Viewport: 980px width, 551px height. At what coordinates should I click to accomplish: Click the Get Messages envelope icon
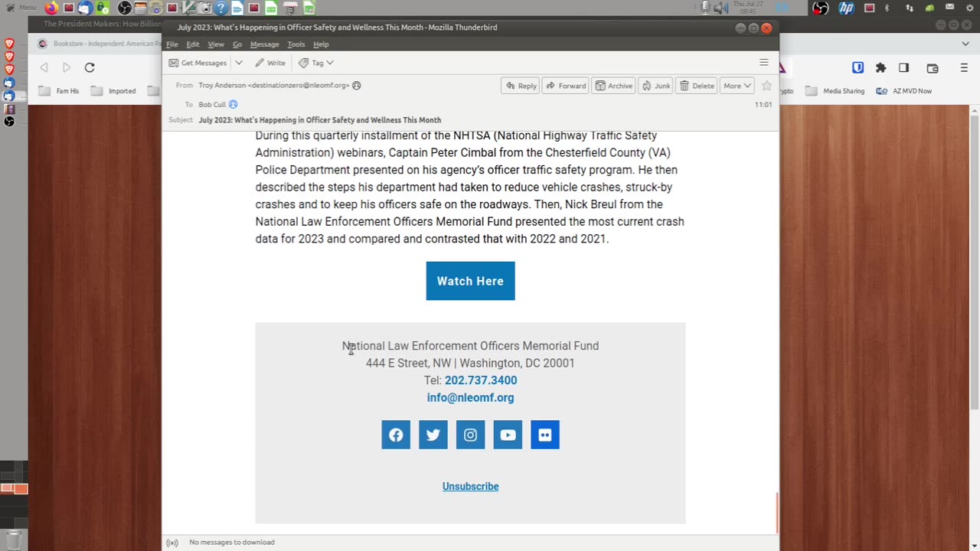[174, 63]
